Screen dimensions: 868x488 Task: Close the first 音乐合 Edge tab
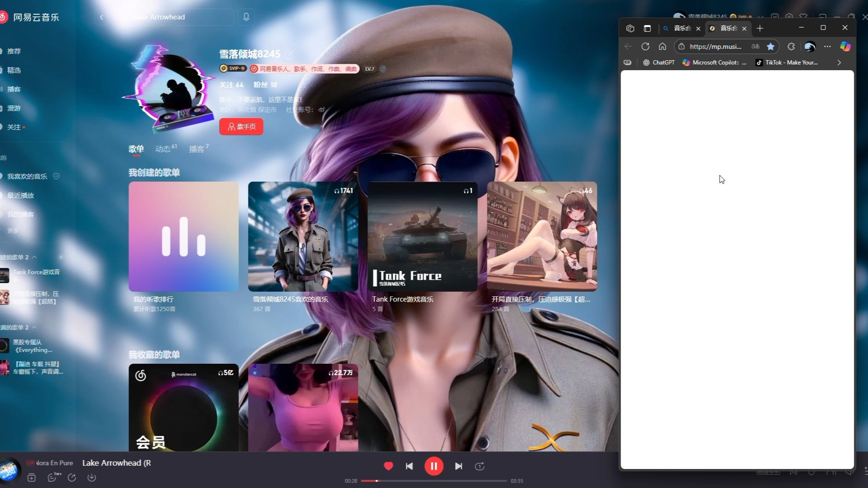pyautogui.click(x=698, y=28)
